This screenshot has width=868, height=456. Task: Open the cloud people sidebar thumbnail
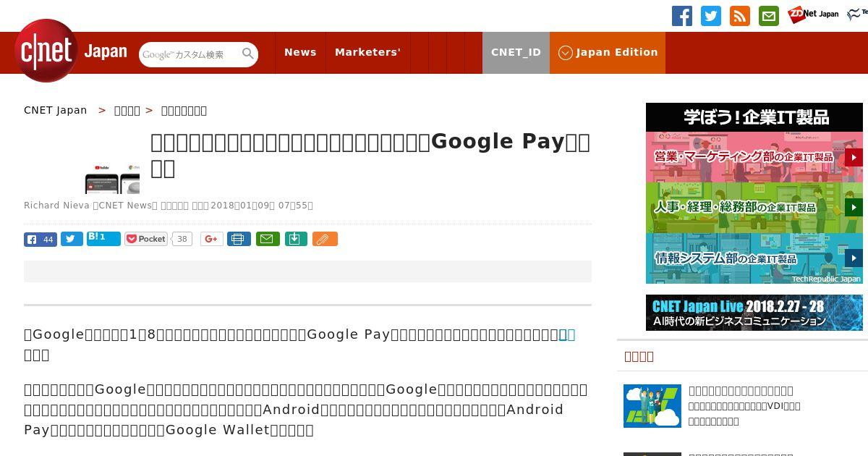pos(652,406)
